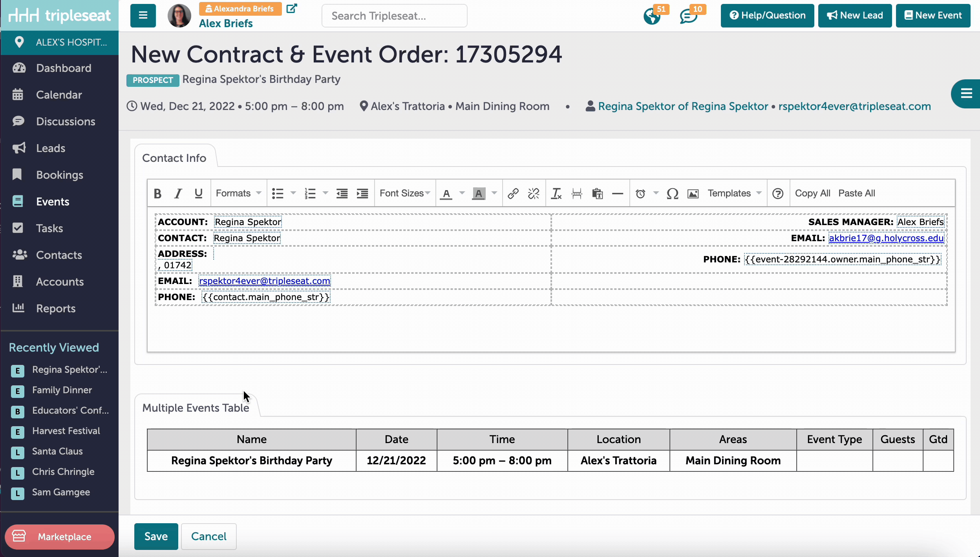
Task: Open the external link icon by Alexandra Briefs
Action: (x=292, y=8)
